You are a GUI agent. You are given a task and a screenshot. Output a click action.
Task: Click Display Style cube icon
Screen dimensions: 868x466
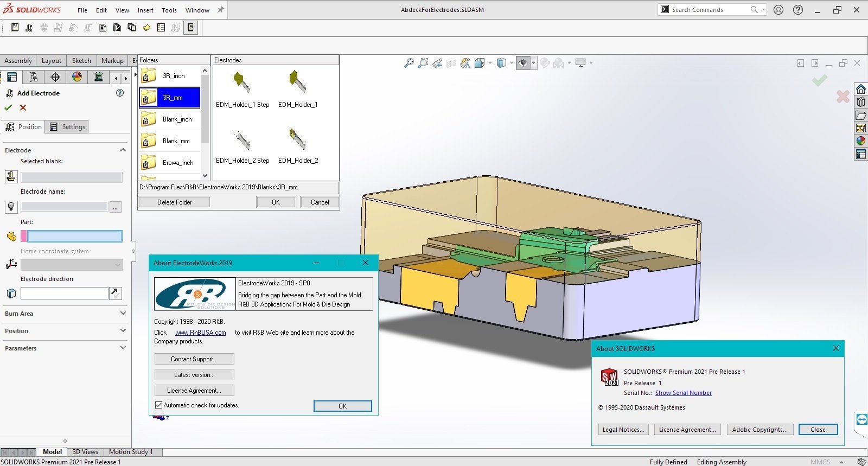click(x=502, y=63)
